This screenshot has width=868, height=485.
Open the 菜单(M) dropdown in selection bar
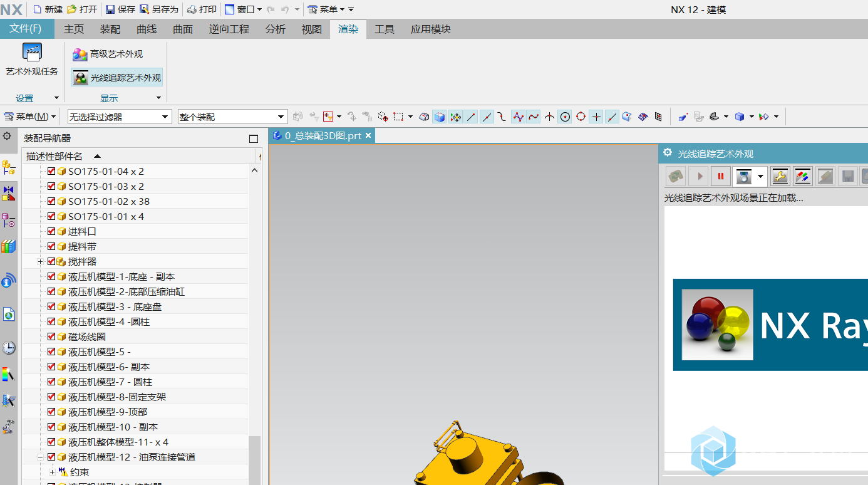pyautogui.click(x=30, y=117)
